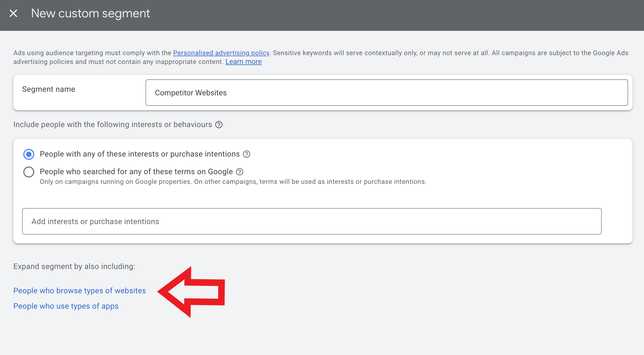Select the interests or purchase intentions radio button
The image size is (644, 355).
28,154
